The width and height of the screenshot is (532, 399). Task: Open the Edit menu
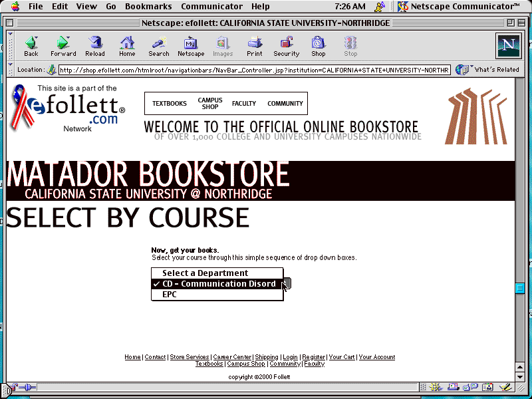(60, 7)
